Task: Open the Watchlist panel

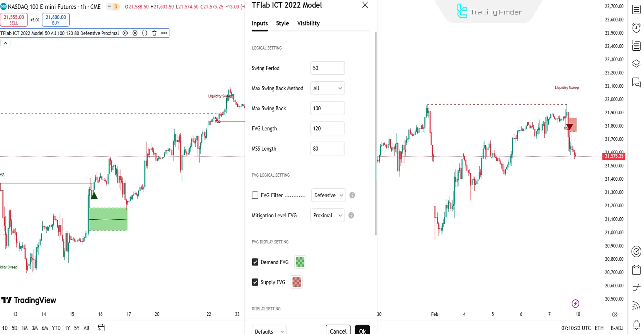Action: click(x=636, y=9)
